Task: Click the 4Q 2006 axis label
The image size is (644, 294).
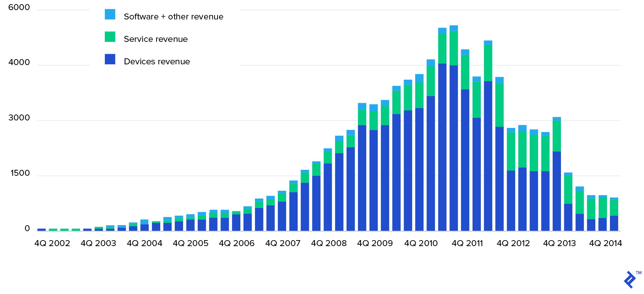Action: pyautogui.click(x=237, y=243)
